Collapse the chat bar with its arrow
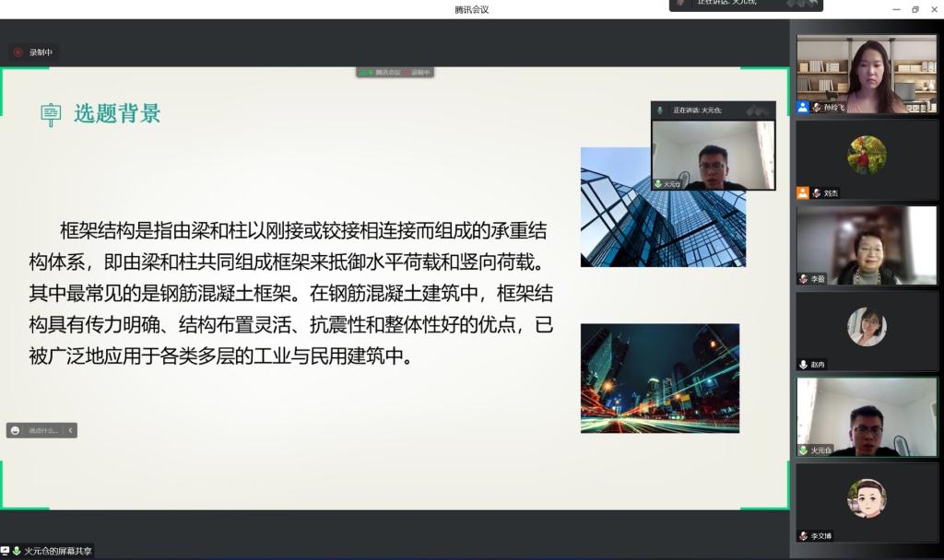Image resolution: width=944 pixels, height=560 pixels. (70, 430)
